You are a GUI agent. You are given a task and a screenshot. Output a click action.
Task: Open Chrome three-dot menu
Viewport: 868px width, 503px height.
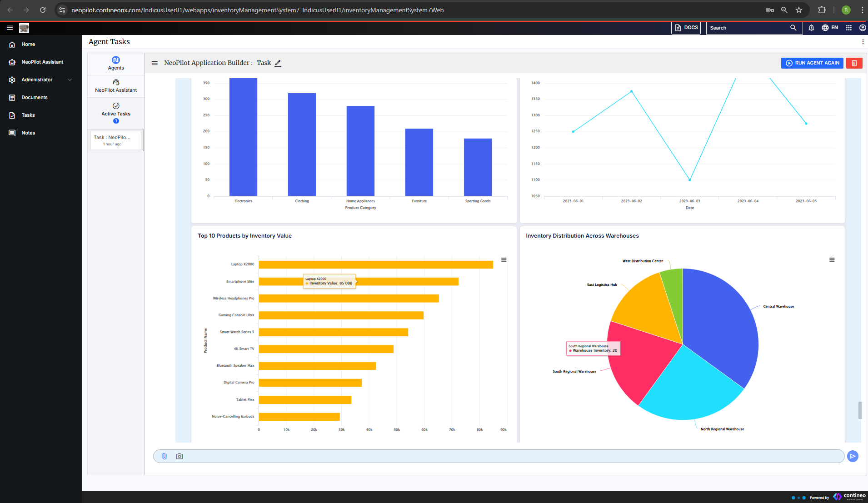click(x=862, y=10)
